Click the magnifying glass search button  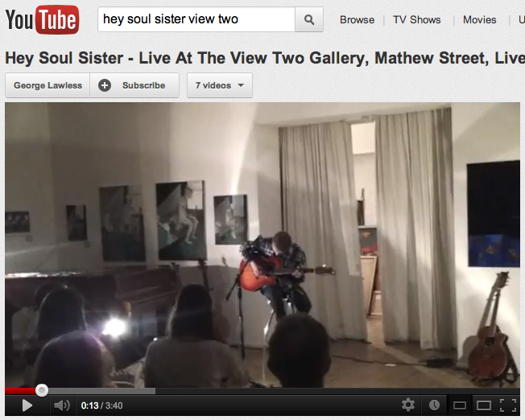(309, 20)
